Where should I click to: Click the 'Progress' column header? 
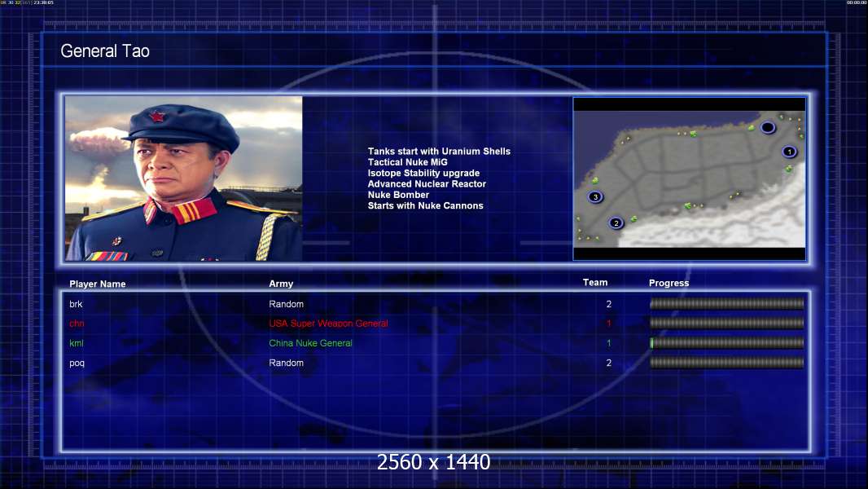[x=669, y=283]
